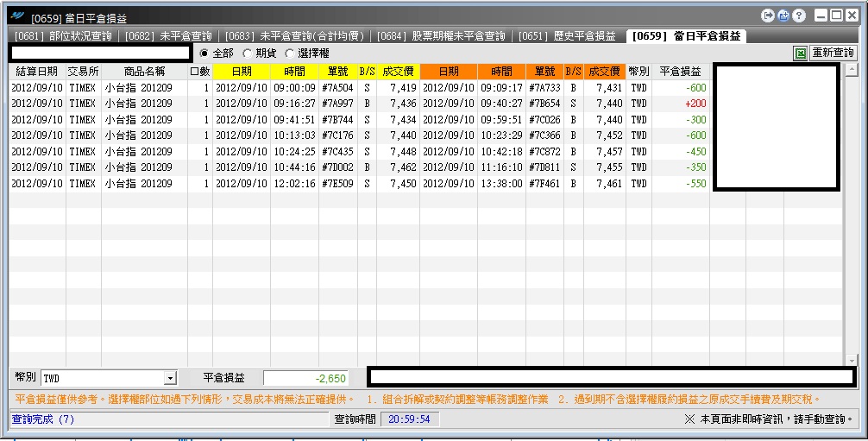Image resolution: width=868 pixels, height=441 pixels.
Task: Click the 查詢時間 field showing 20:59:54
Action: coord(410,419)
